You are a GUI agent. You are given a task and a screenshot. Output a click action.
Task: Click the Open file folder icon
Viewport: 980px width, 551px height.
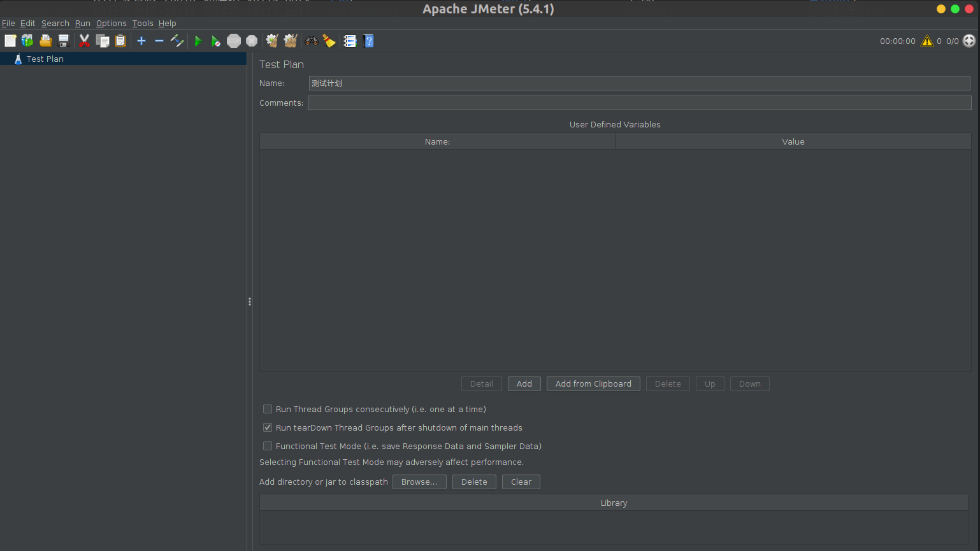coord(45,41)
